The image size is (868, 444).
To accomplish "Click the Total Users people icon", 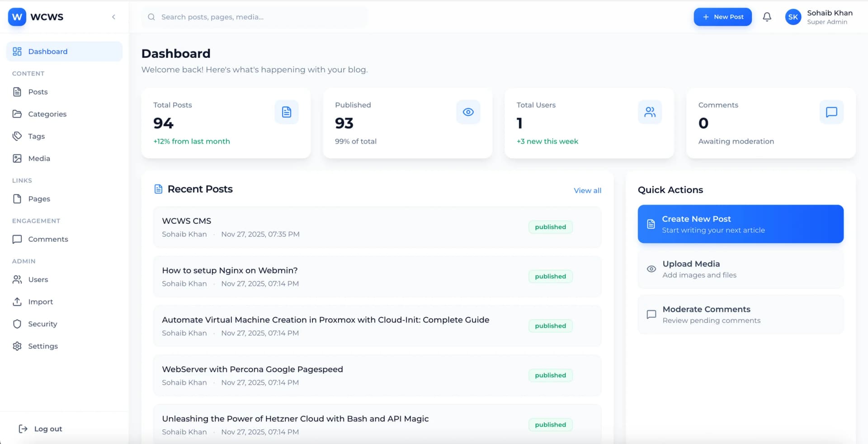I will pyautogui.click(x=650, y=112).
